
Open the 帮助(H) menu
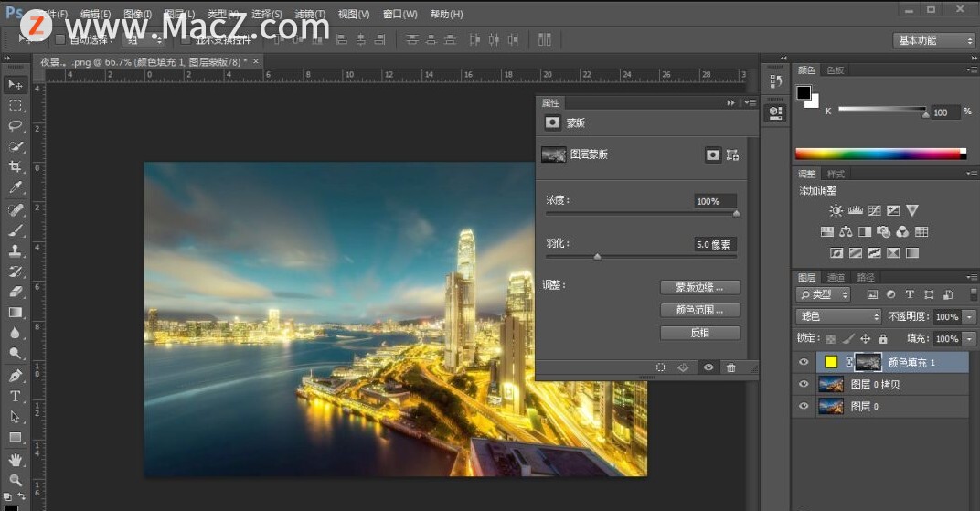(446, 14)
